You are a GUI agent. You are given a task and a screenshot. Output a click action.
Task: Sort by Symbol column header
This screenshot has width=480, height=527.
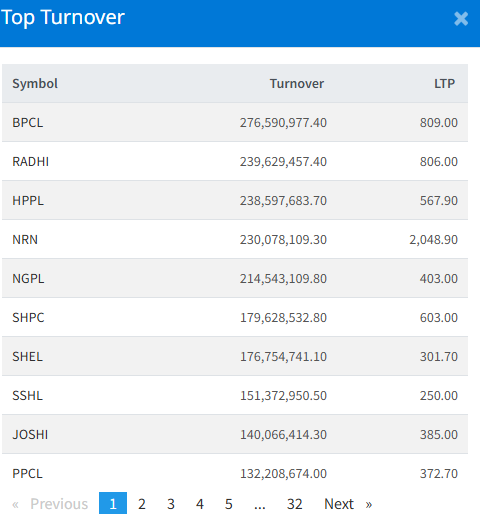tap(35, 83)
